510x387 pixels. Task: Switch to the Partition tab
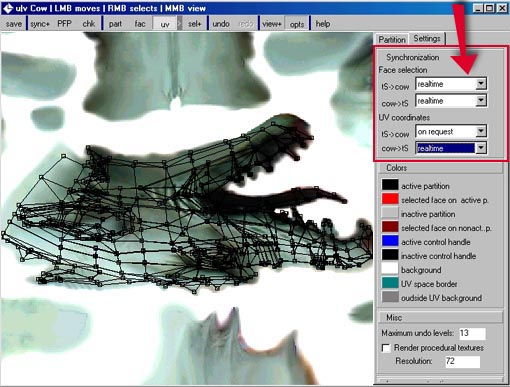(x=392, y=40)
